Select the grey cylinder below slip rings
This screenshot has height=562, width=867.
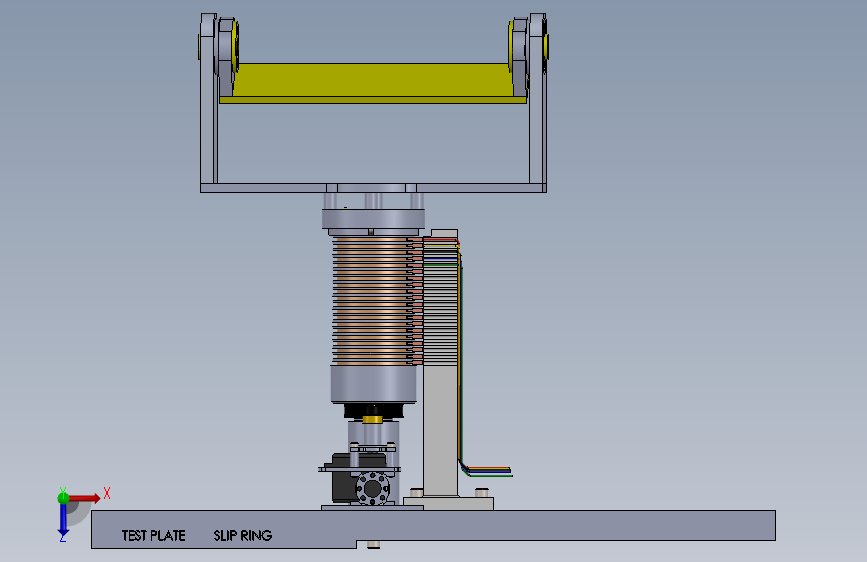374,384
